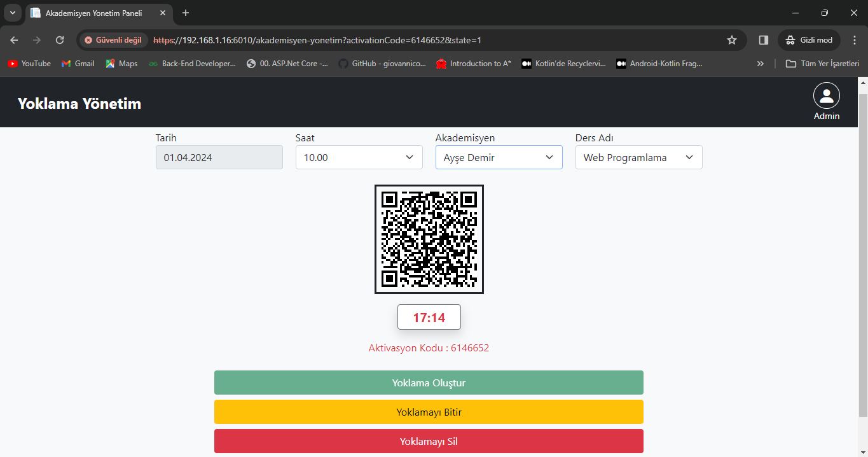Click the red Yoklamayı Sil button
Viewport: 868px width, 457px height.
pos(429,441)
